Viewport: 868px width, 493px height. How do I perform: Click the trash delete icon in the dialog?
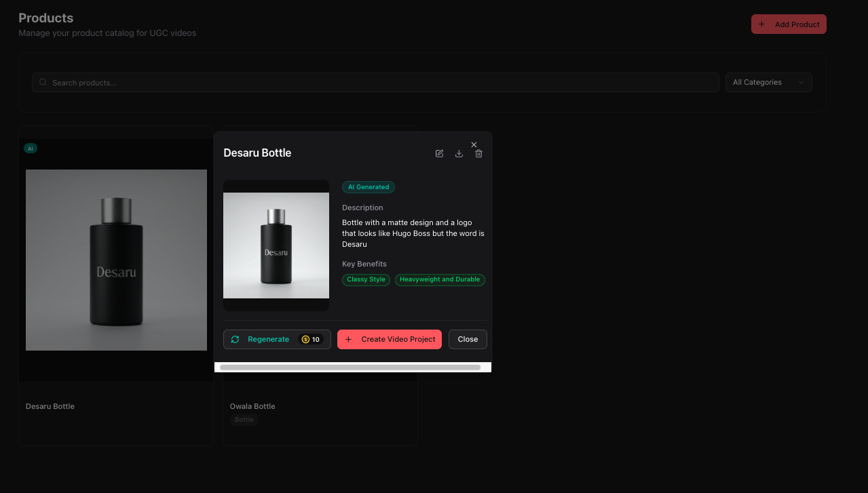point(478,153)
